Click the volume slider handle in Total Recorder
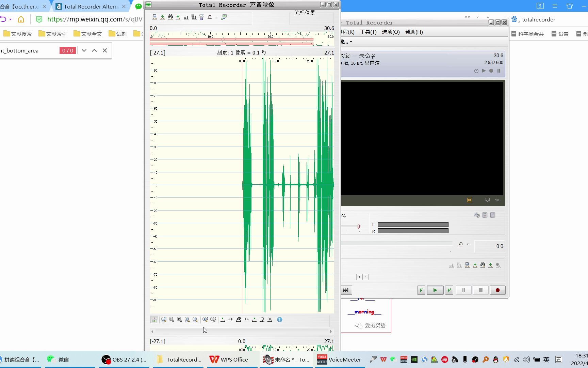Viewport: 588px width, 368px height. click(x=359, y=227)
